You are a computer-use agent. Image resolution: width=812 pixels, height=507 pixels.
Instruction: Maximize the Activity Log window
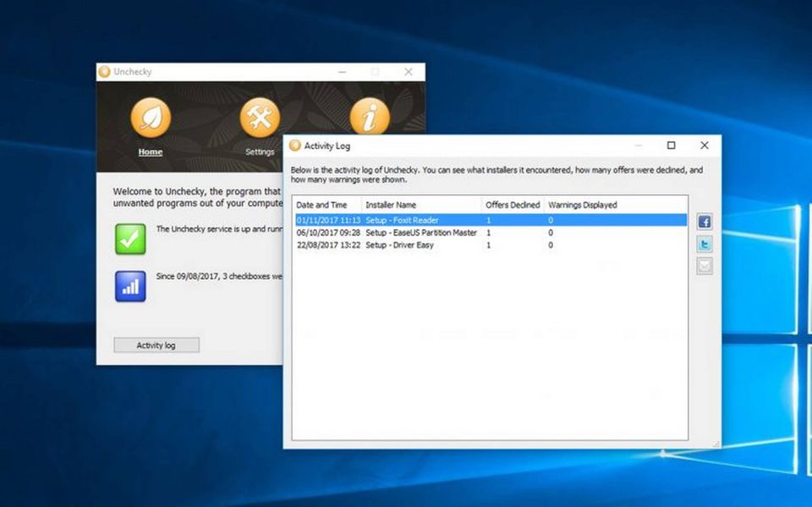pos(672,146)
